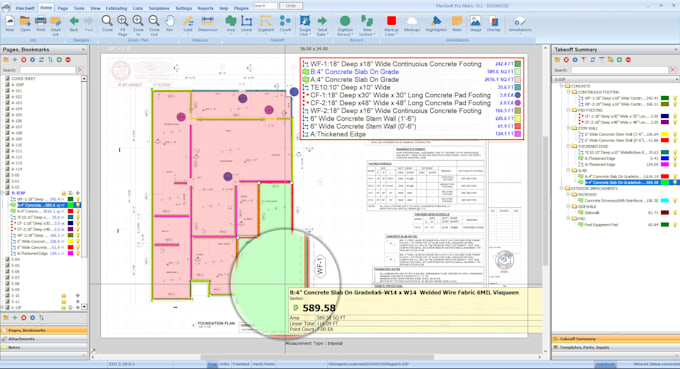Toggle lightbulb visibility for WF-1:18" Deep row
This screenshot has width=680, height=369.
click(x=78, y=199)
